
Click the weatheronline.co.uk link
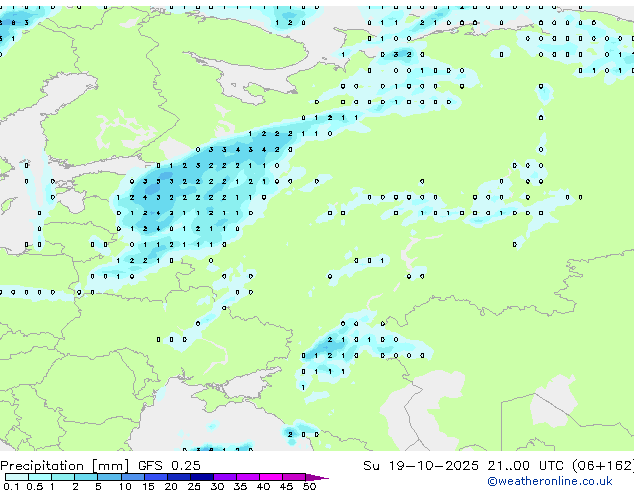[550, 482]
